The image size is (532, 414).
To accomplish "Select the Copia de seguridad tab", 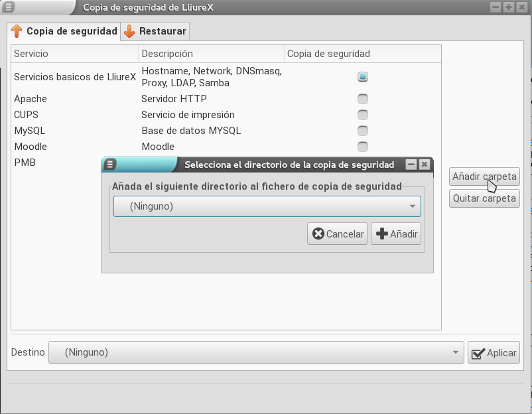I will (x=64, y=32).
